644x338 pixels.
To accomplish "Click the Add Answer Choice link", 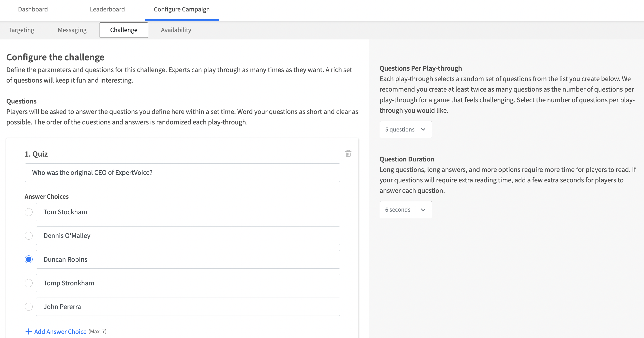I will coord(60,331).
